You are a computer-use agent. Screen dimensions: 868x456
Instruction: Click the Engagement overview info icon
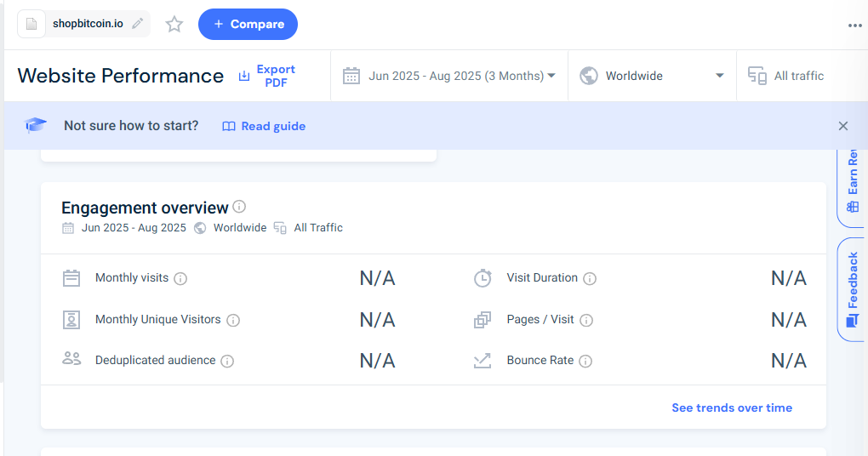click(239, 207)
